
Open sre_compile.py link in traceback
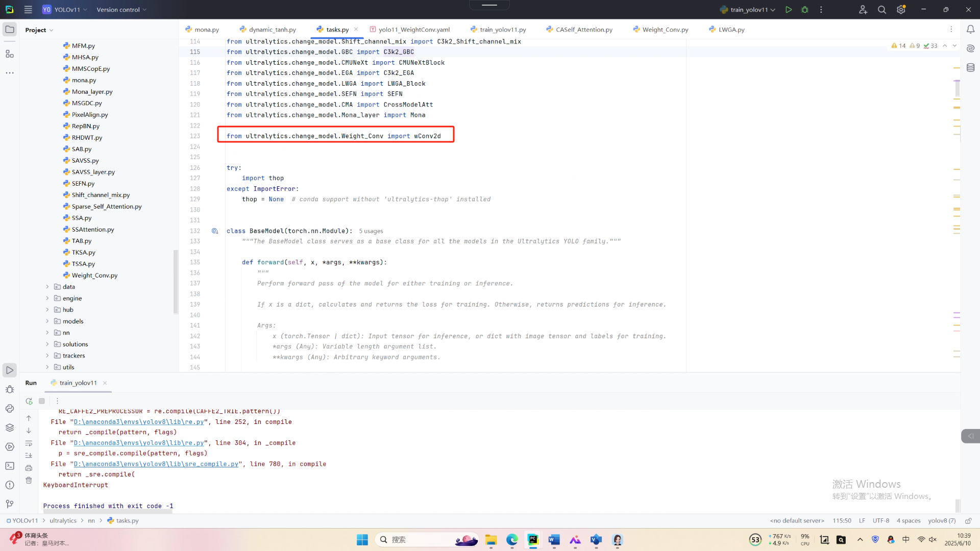156,464
